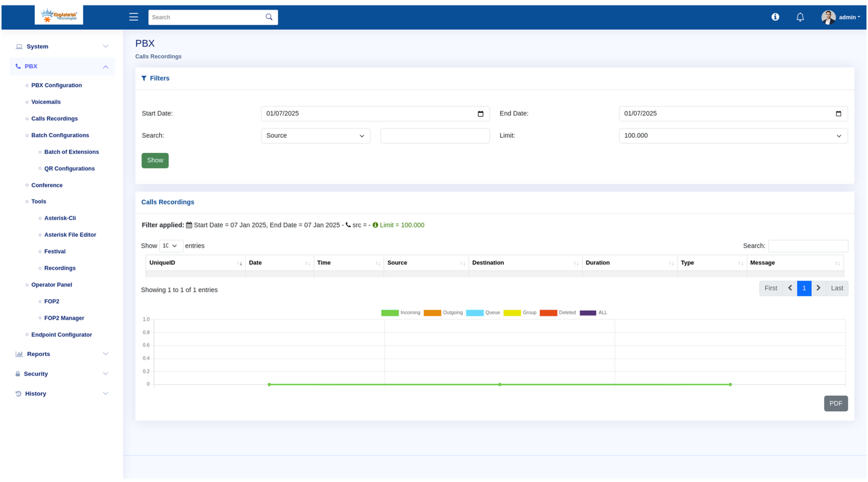This screenshot has width=868, height=482.
Task: Open Calls Recordings in sidebar
Action: pyautogui.click(x=54, y=119)
